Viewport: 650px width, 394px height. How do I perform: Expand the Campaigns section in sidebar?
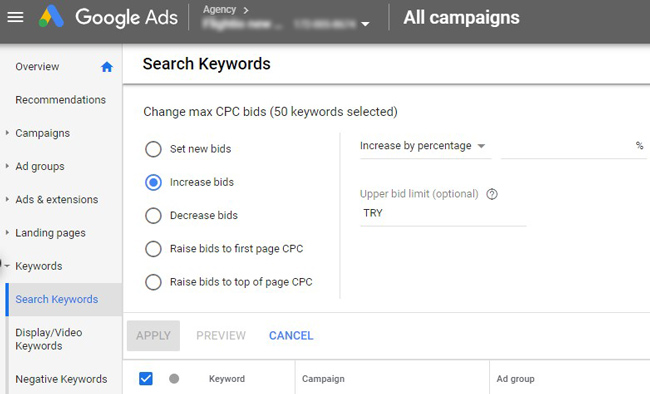coord(7,133)
